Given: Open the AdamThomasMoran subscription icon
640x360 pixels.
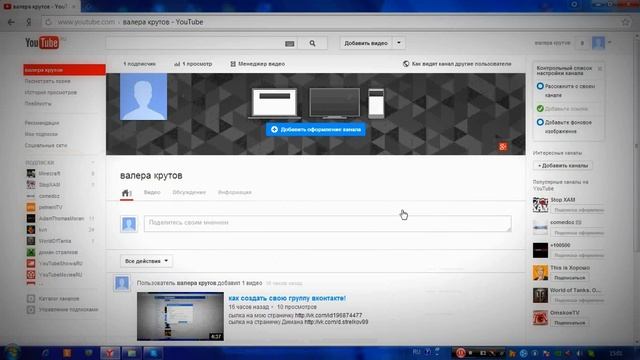Looking at the screenshot, I should click(x=31, y=218).
